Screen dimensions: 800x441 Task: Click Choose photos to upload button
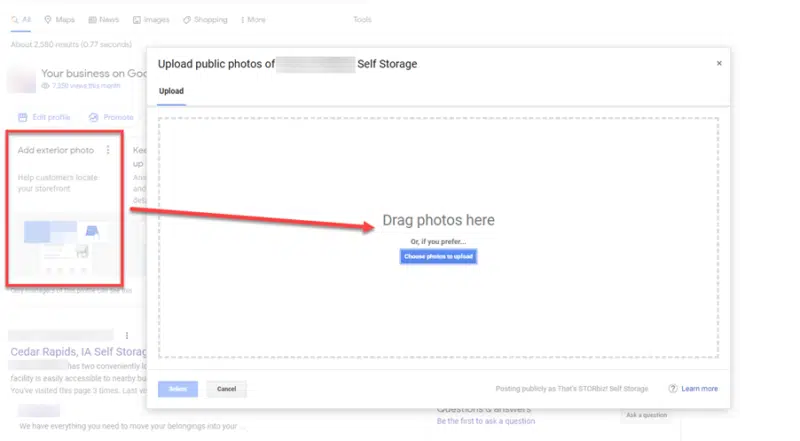[439, 257]
